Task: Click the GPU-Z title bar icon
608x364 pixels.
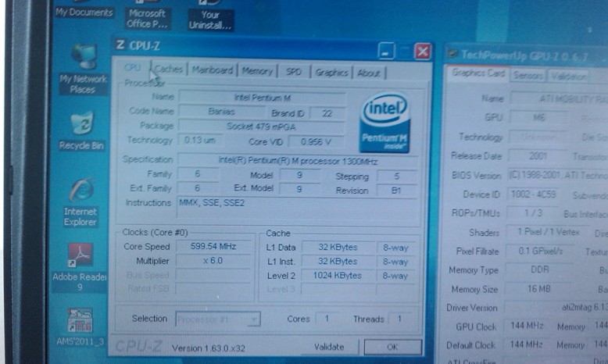Action: (452, 53)
